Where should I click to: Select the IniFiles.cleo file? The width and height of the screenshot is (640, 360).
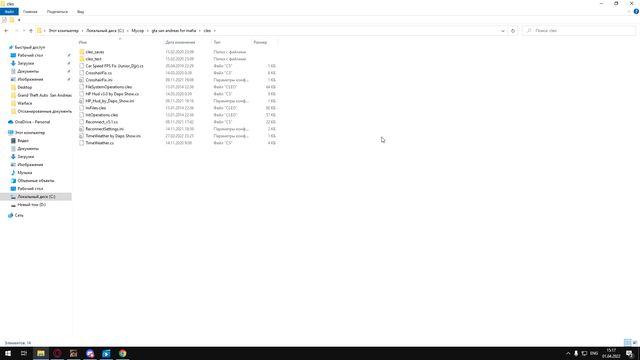[96, 108]
